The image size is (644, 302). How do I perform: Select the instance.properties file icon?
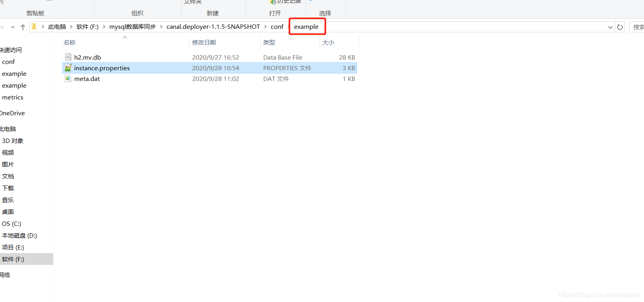(68, 68)
